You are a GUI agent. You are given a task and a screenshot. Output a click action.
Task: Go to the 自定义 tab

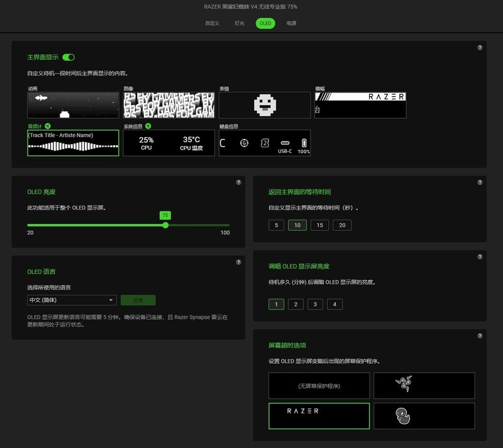(x=213, y=23)
